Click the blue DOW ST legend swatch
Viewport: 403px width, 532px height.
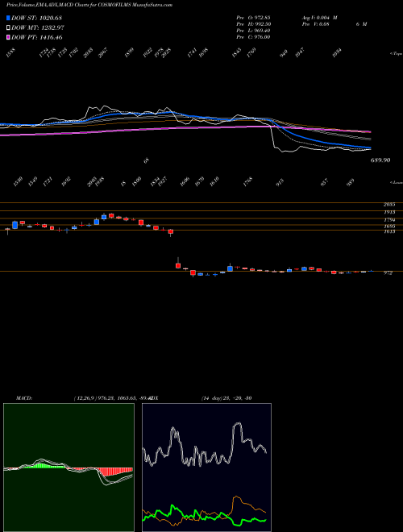tap(8, 19)
